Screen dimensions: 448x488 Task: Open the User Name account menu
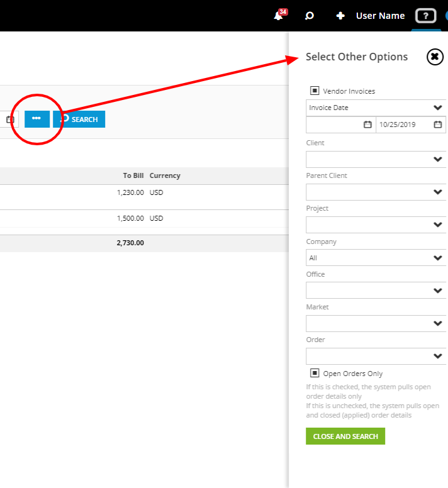(x=380, y=16)
